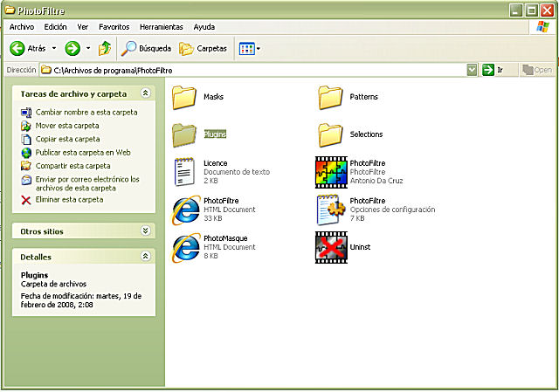Select the Masks folder name
This screenshot has width=559, height=392.
[213, 97]
